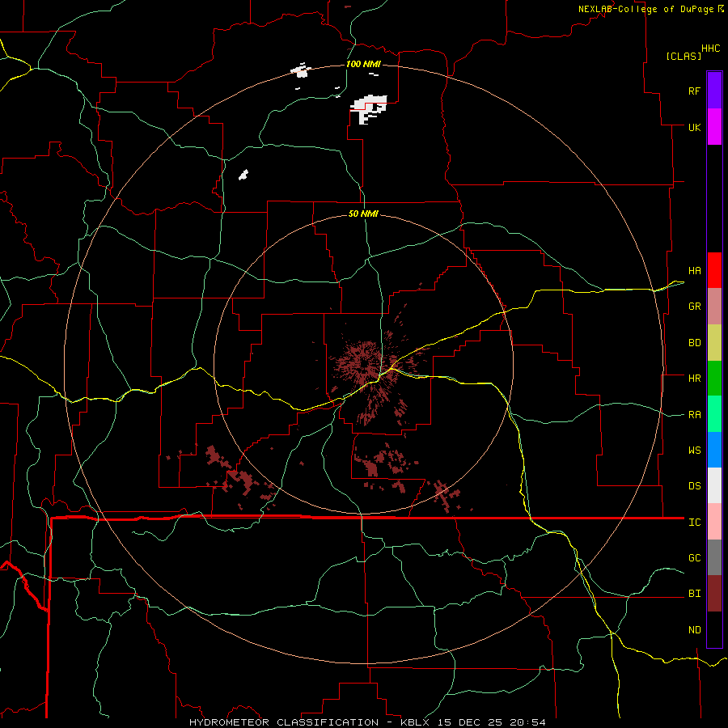Click the '[CLAS]' units label
The width and height of the screenshot is (728, 728).
684,56
